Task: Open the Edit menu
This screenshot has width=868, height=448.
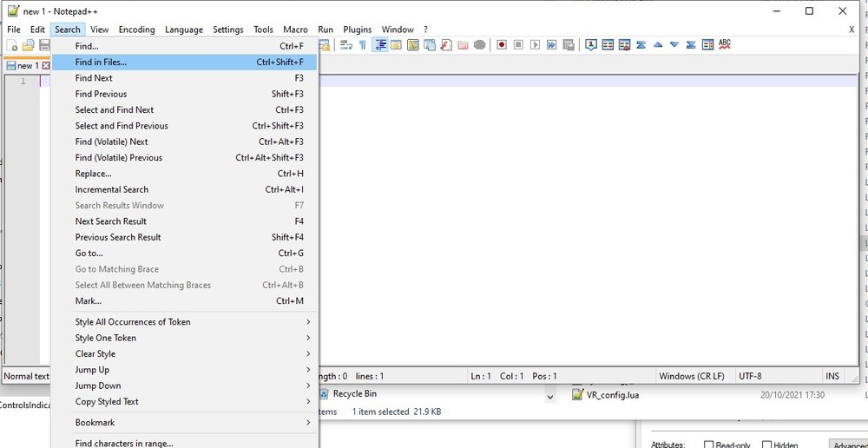Action: coord(37,30)
